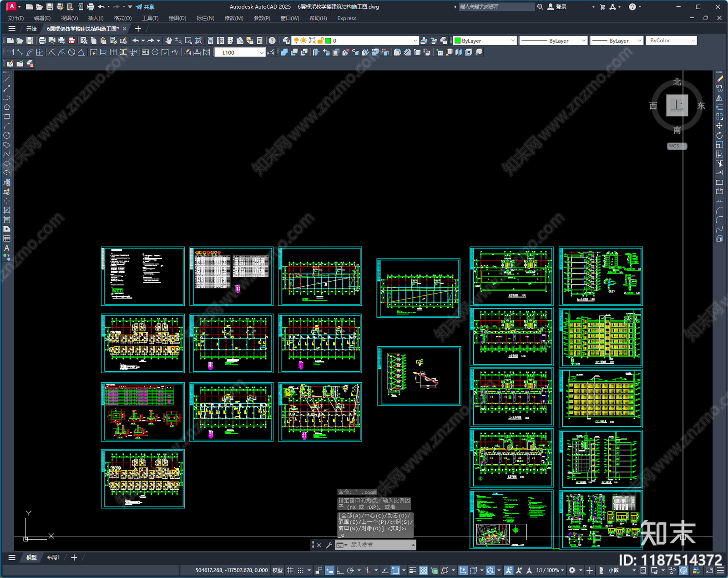Click the QuickCalc calculator icon
The width and height of the screenshot is (728, 578).
point(260,41)
